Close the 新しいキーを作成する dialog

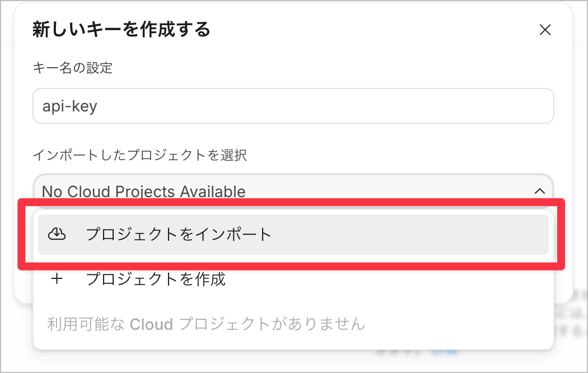(x=545, y=30)
